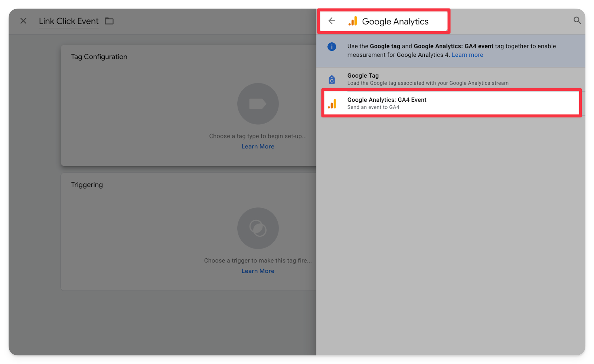The height and width of the screenshot is (364, 594).
Task: Click the Google Analytics logo in header
Action: click(x=353, y=21)
